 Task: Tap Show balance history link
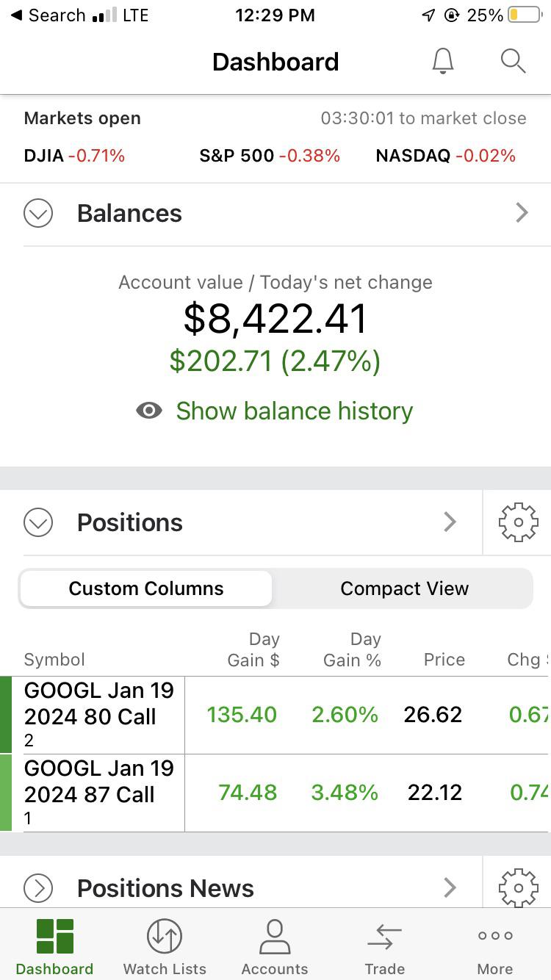294,411
